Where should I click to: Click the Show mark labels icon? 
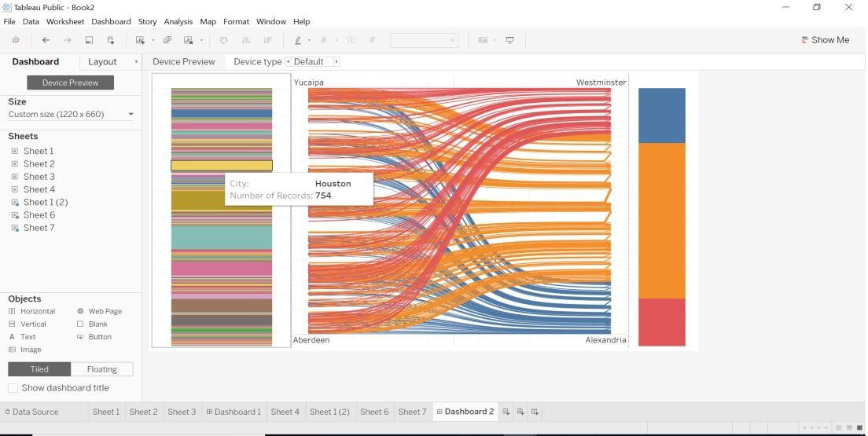coord(351,40)
